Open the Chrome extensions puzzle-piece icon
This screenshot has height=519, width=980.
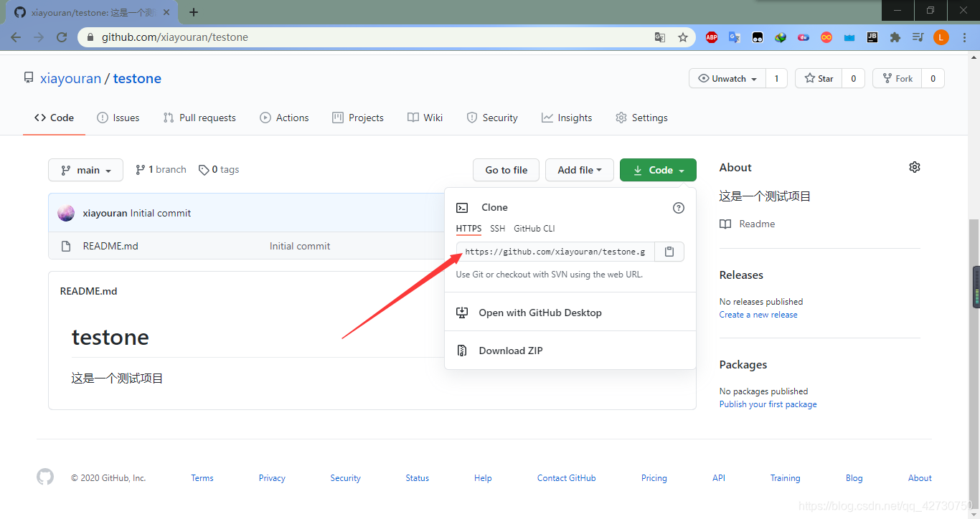coord(895,37)
